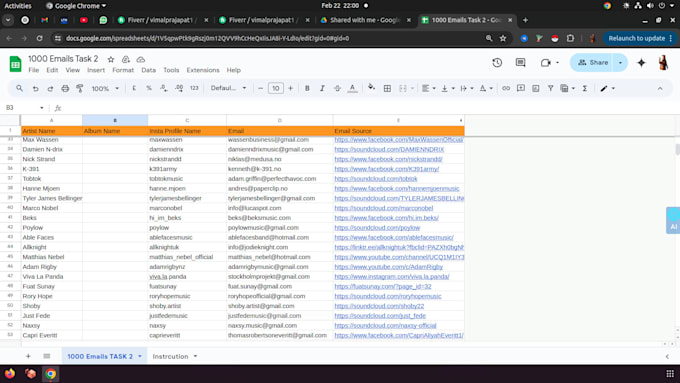Open the Format menu
This screenshot has width=680, height=383.
pos(123,70)
